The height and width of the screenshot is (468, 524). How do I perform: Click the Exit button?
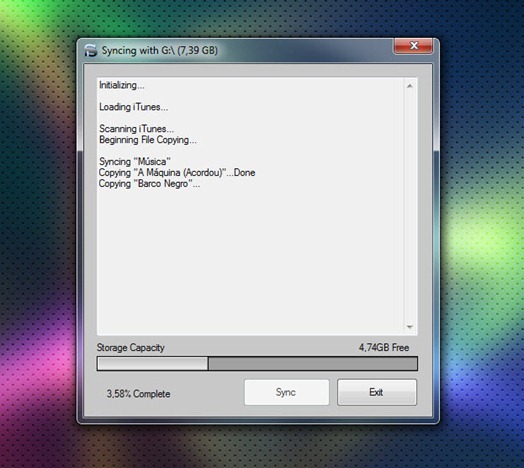pos(377,392)
